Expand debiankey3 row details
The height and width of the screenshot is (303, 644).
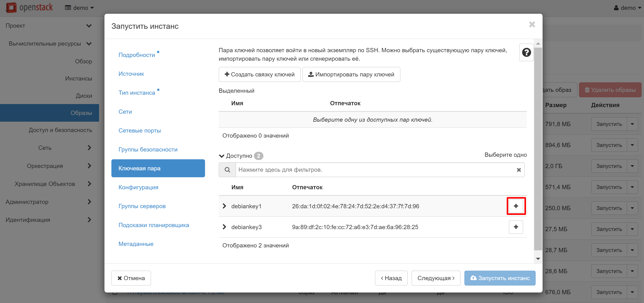point(224,227)
